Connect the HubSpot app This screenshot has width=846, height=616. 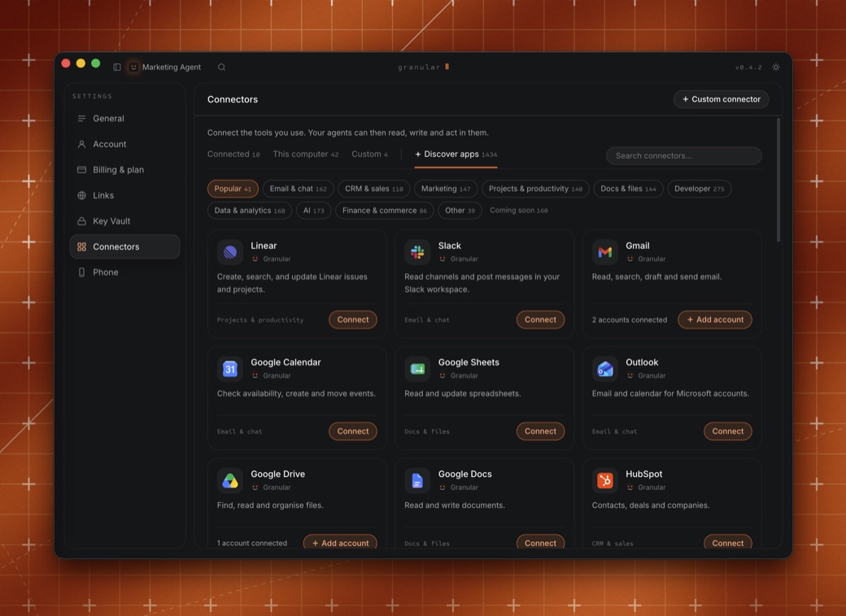click(728, 543)
